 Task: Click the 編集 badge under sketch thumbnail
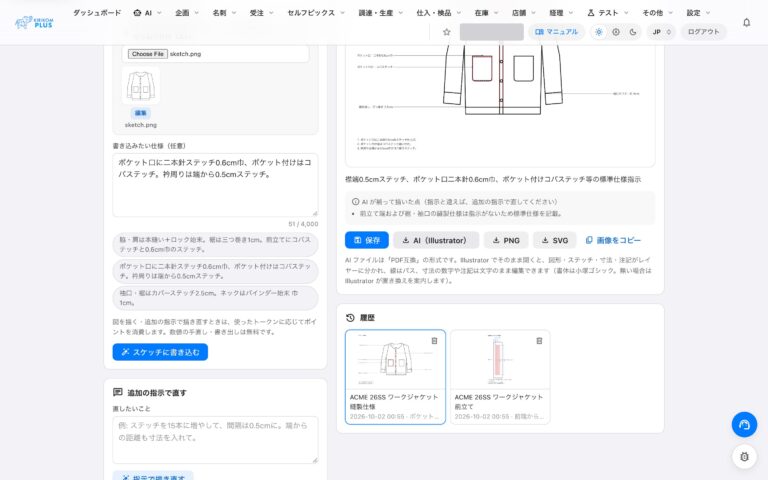[141, 113]
